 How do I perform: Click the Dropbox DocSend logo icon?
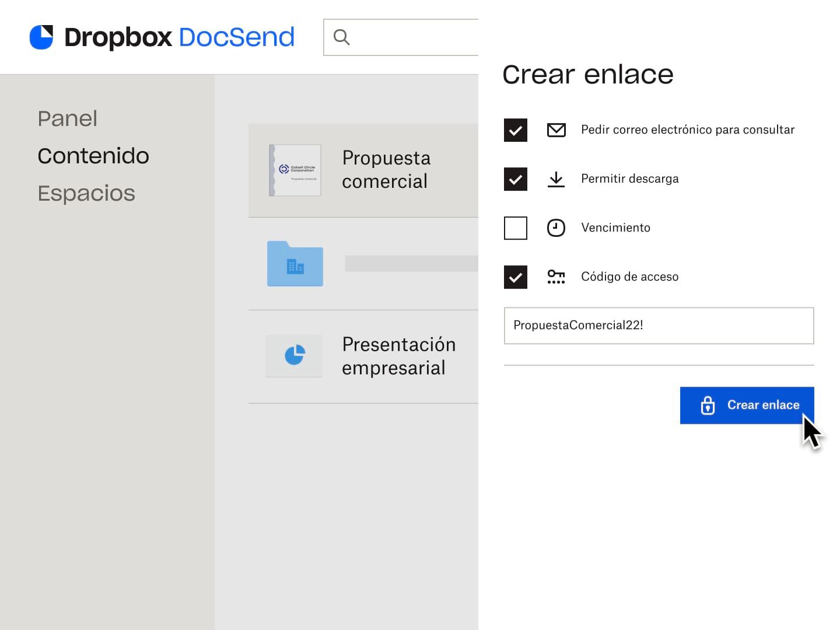[41, 37]
